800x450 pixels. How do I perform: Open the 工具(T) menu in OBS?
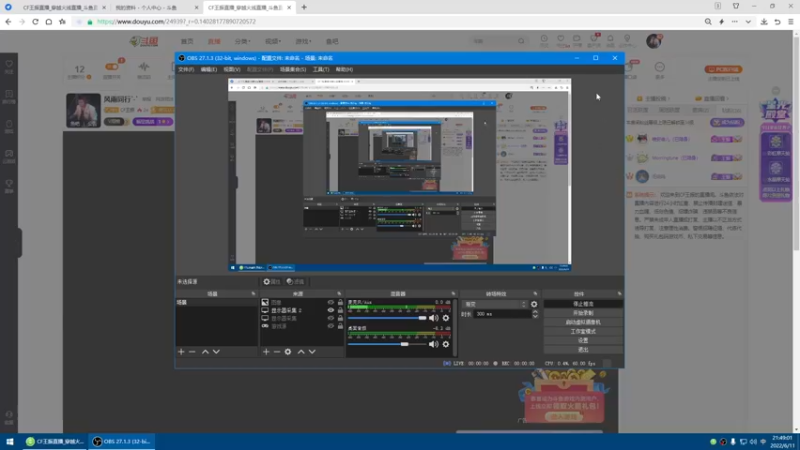click(x=321, y=69)
